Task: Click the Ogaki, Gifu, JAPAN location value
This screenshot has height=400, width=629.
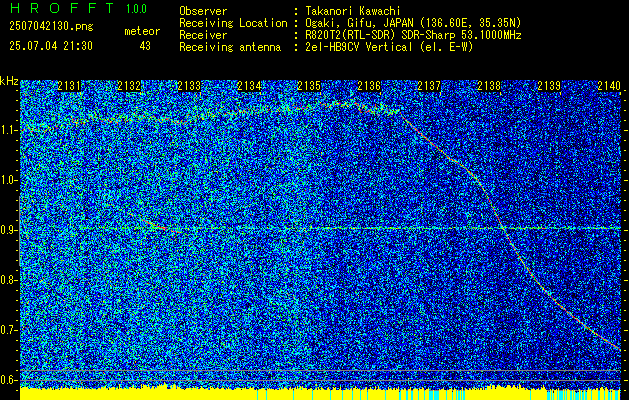Action: pyautogui.click(x=413, y=23)
